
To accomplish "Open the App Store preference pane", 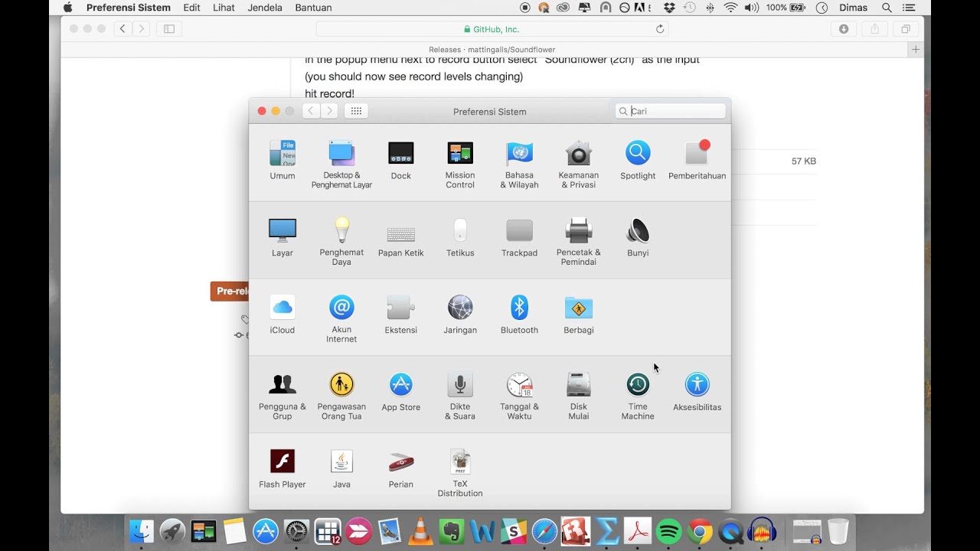I will tap(401, 392).
